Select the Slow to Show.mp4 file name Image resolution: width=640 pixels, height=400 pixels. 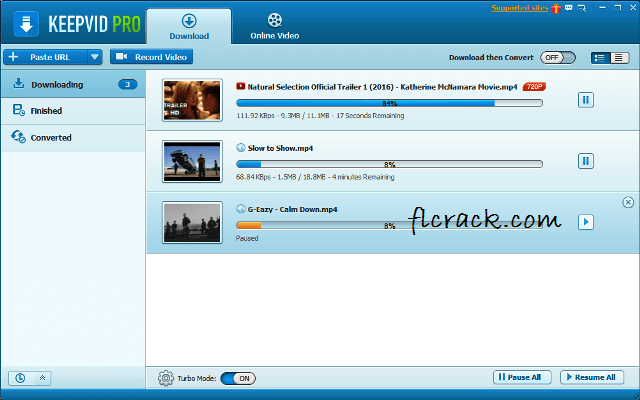[280, 148]
